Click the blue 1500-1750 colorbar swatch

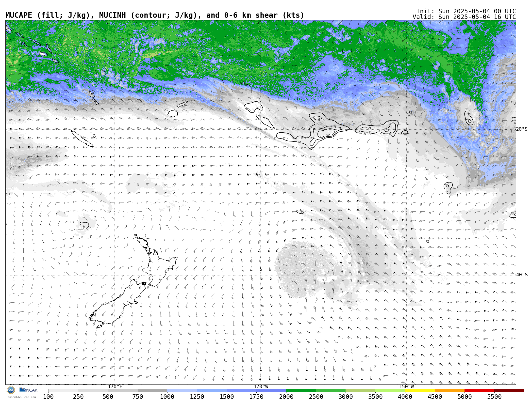click(242, 391)
